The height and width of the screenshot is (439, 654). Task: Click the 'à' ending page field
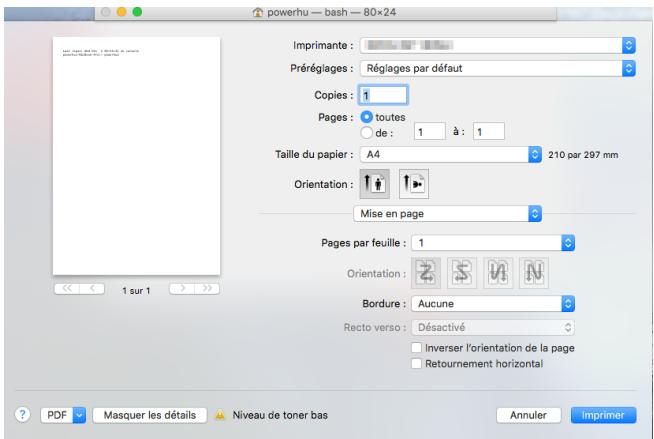click(x=489, y=131)
